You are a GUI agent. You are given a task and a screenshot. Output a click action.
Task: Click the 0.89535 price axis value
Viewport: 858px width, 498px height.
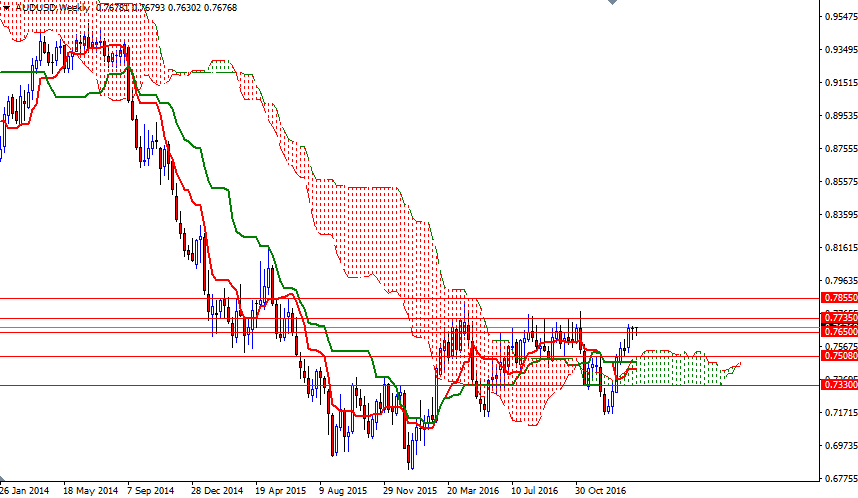tap(841, 115)
